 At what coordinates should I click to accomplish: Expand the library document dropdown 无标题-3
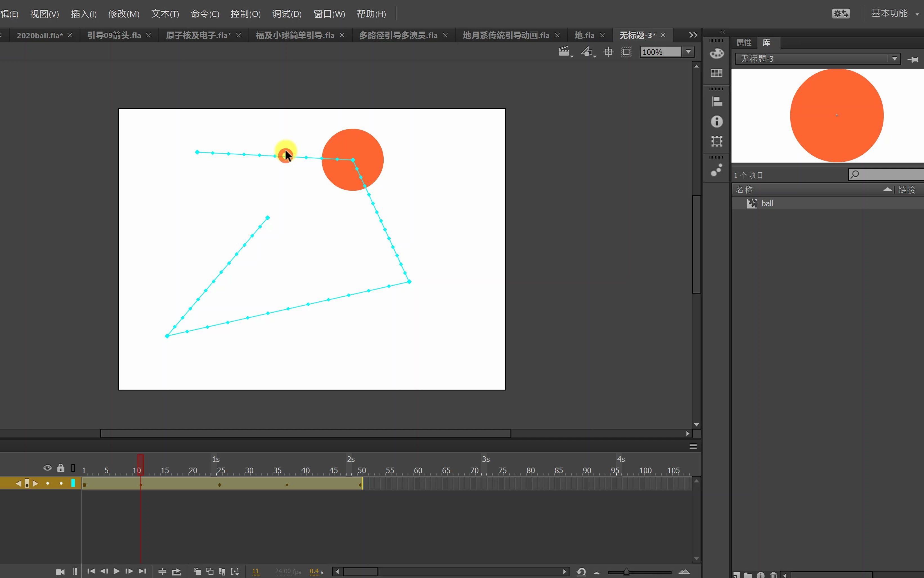coord(894,59)
